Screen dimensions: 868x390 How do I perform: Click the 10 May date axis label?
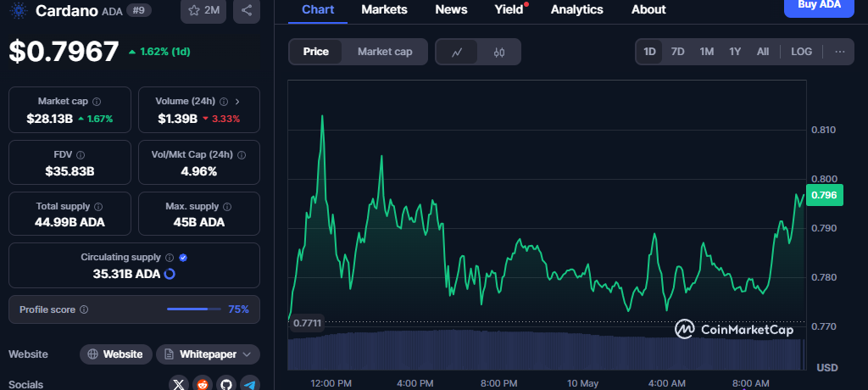582,383
